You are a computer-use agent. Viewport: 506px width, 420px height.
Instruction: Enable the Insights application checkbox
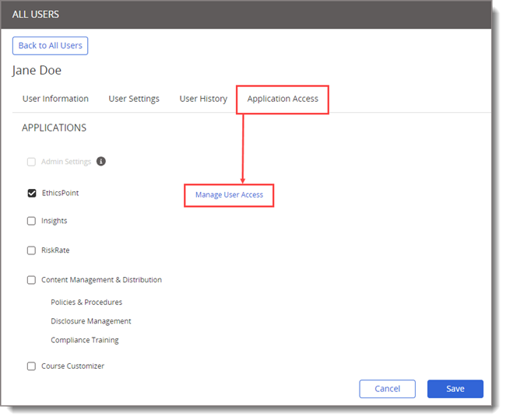coord(32,221)
